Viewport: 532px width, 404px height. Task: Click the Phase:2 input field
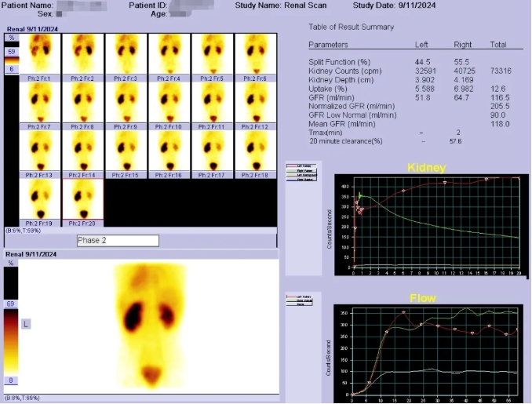[116, 240]
